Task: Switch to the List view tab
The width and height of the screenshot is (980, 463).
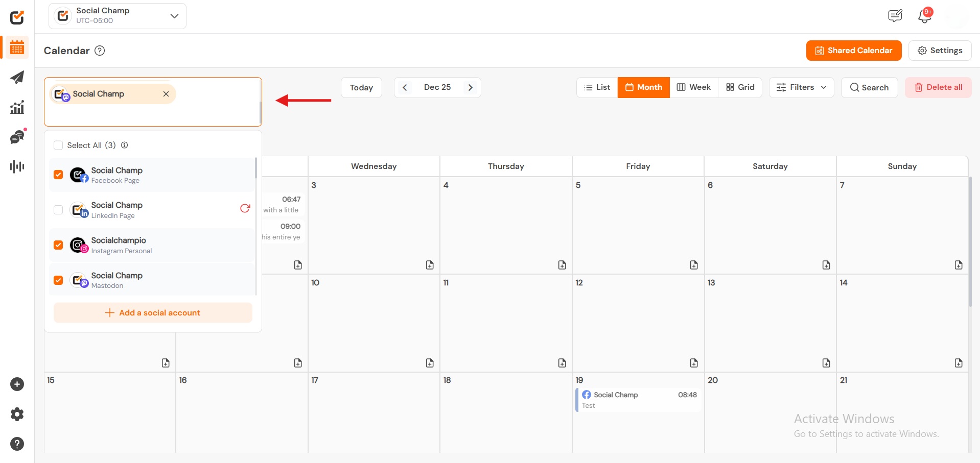Action: click(597, 87)
